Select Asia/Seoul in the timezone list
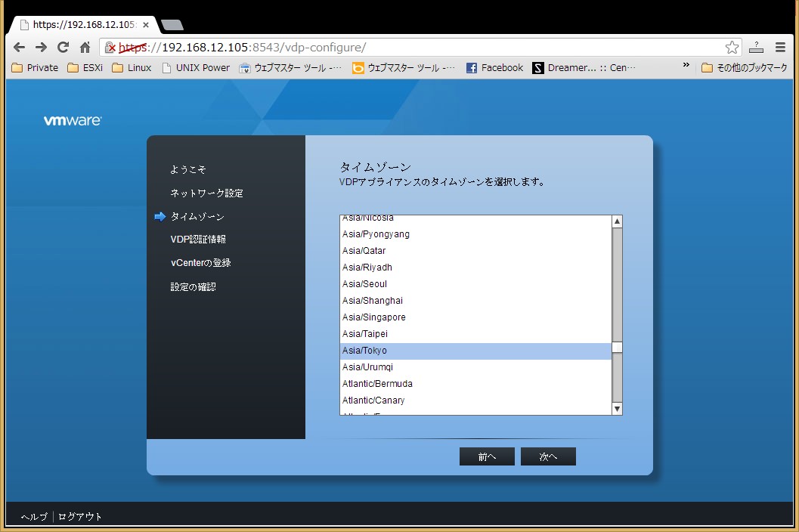This screenshot has width=799, height=532. 476,284
